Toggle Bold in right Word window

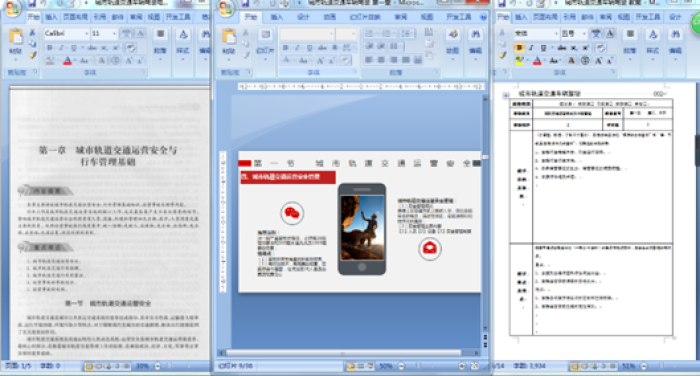point(519,47)
